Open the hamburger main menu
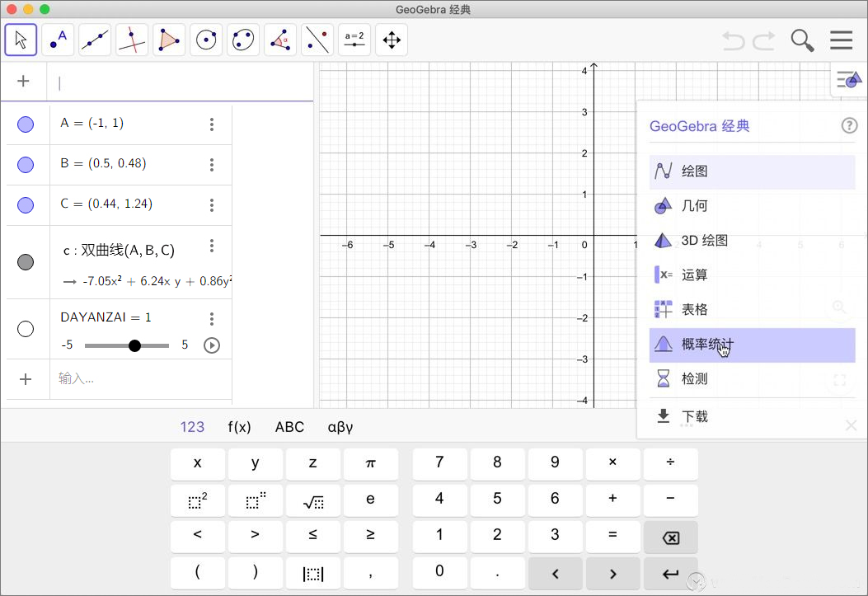The width and height of the screenshot is (868, 596). tap(841, 40)
